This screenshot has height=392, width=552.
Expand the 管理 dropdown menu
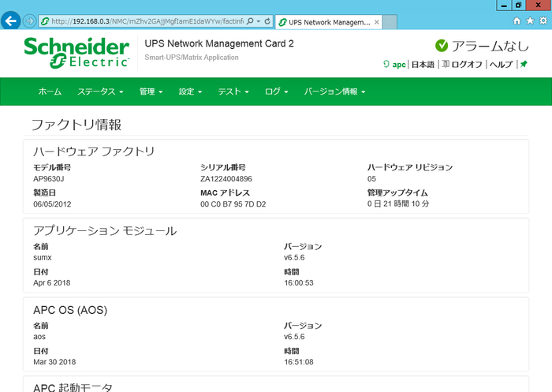pos(151,91)
